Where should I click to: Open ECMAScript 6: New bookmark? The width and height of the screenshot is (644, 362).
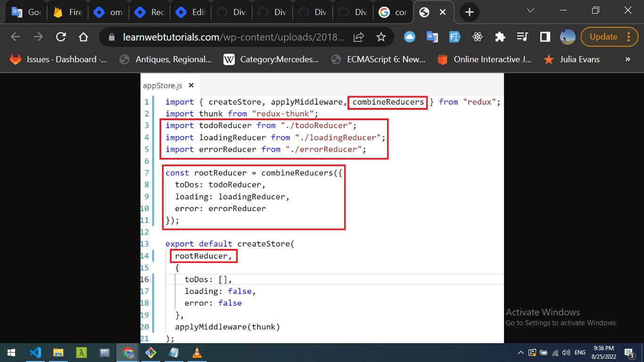(379, 59)
